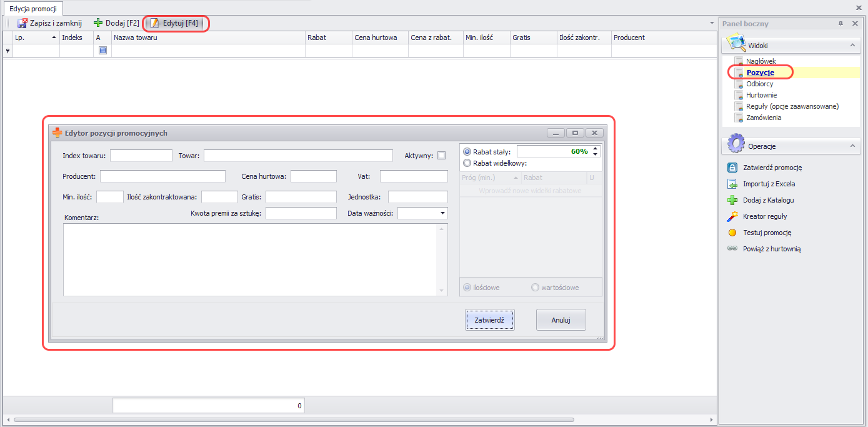Open the Odbiorcy view in side panel

pyautogui.click(x=759, y=84)
